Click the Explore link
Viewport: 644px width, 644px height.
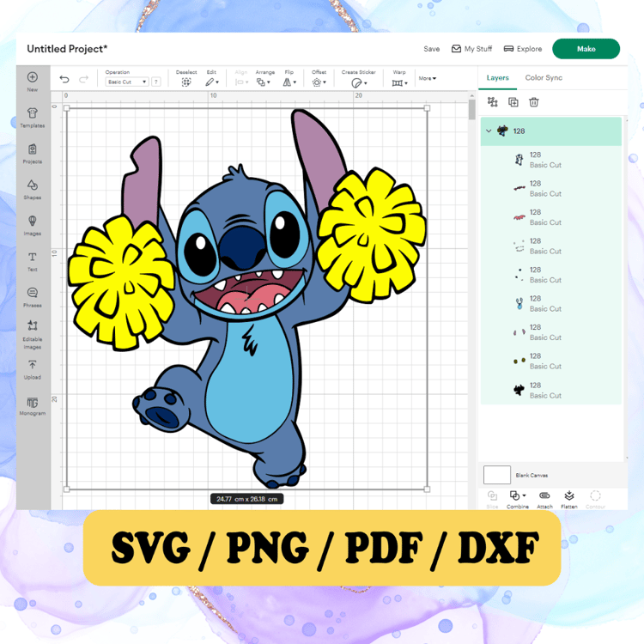pos(523,49)
